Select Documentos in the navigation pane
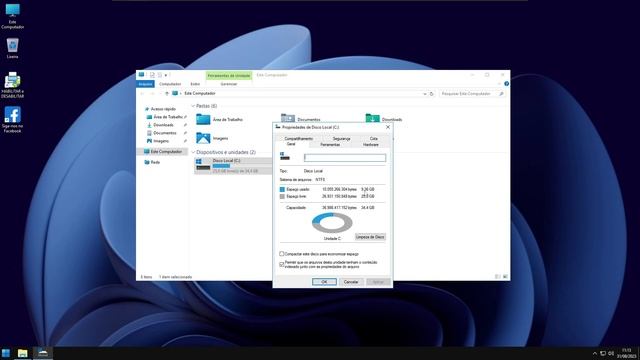 tap(164, 133)
